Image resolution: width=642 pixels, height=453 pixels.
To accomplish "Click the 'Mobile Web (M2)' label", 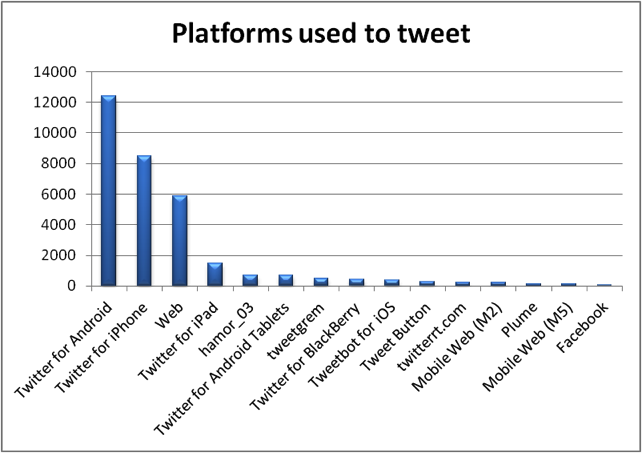I will 457,348.
